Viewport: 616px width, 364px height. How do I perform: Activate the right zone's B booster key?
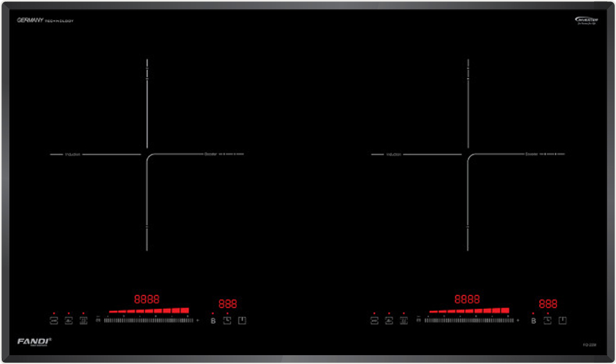coord(533,321)
